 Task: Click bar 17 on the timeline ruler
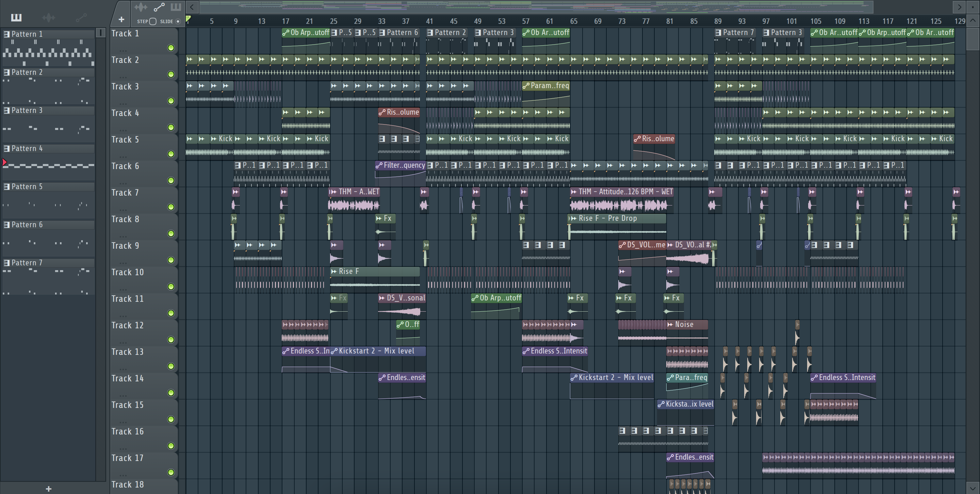pyautogui.click(x=285, y=21)
